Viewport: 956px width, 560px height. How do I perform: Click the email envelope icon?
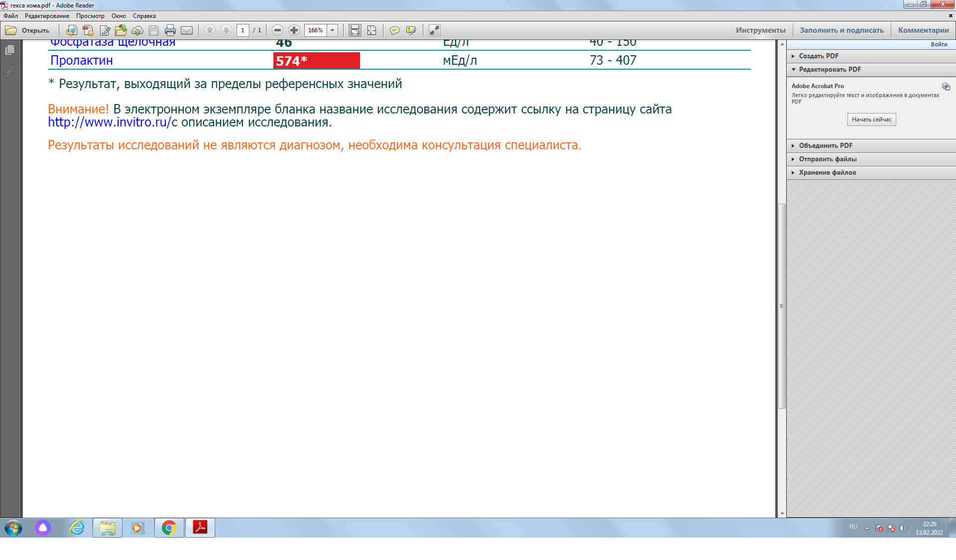[x=187, y=30]
